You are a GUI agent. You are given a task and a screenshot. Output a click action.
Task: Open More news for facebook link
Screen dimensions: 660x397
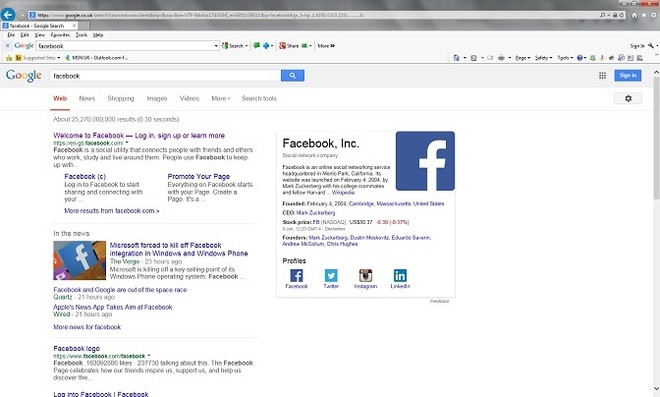87,327
